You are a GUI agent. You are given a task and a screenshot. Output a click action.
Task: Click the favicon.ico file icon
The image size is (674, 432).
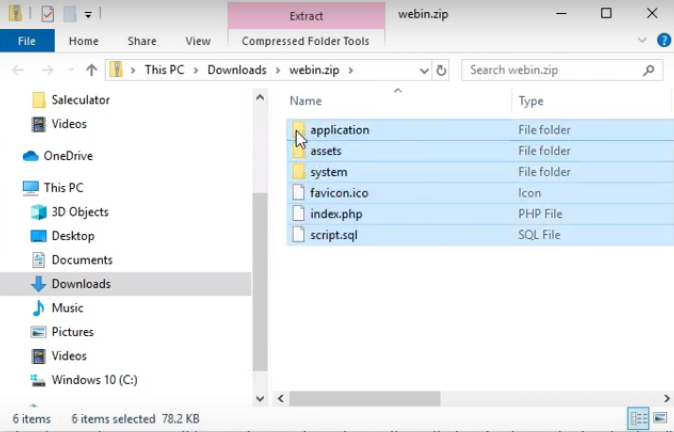tap(299, 193)
